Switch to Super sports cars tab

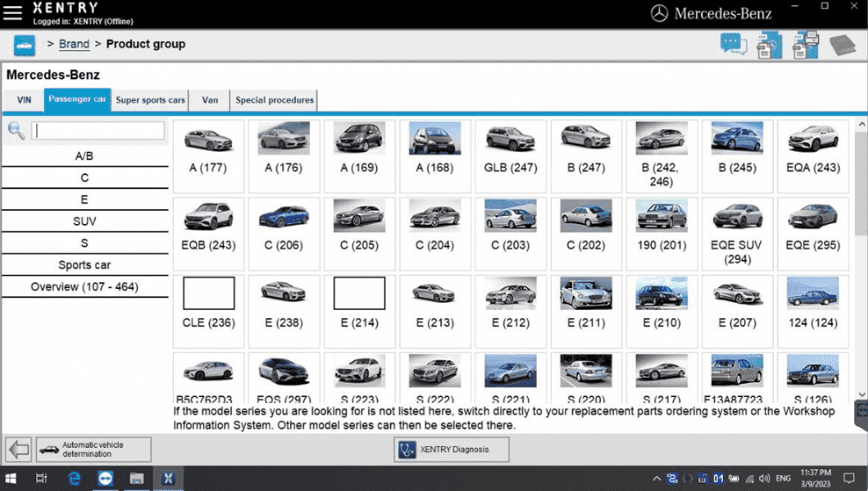pos(150,100)
